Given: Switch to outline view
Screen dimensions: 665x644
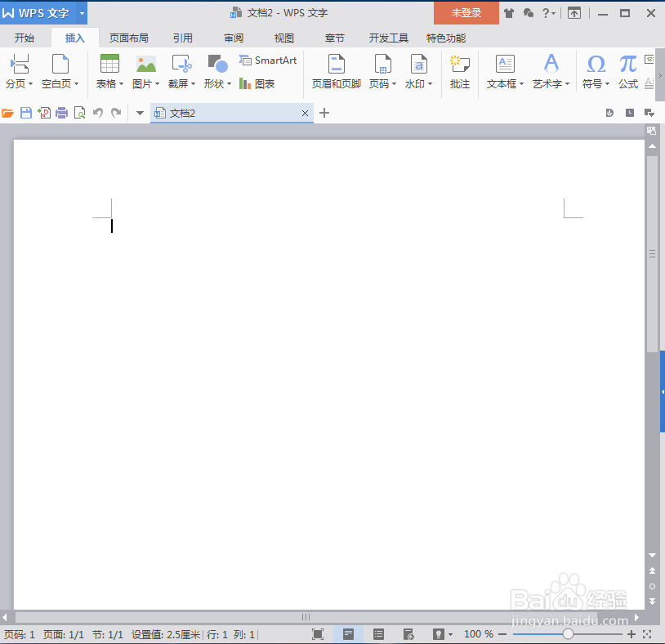Looking at the screenshot, I should point(378,634).
